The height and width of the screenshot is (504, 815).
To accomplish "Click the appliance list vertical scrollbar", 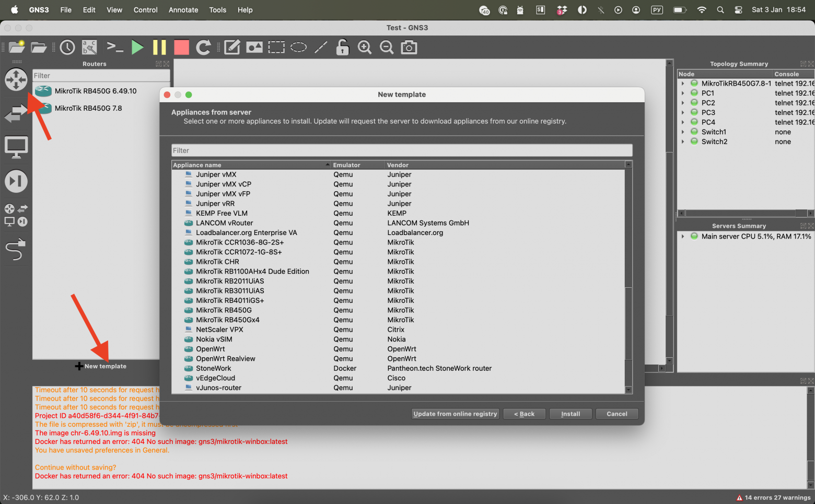I will click(x=628, y=323).
